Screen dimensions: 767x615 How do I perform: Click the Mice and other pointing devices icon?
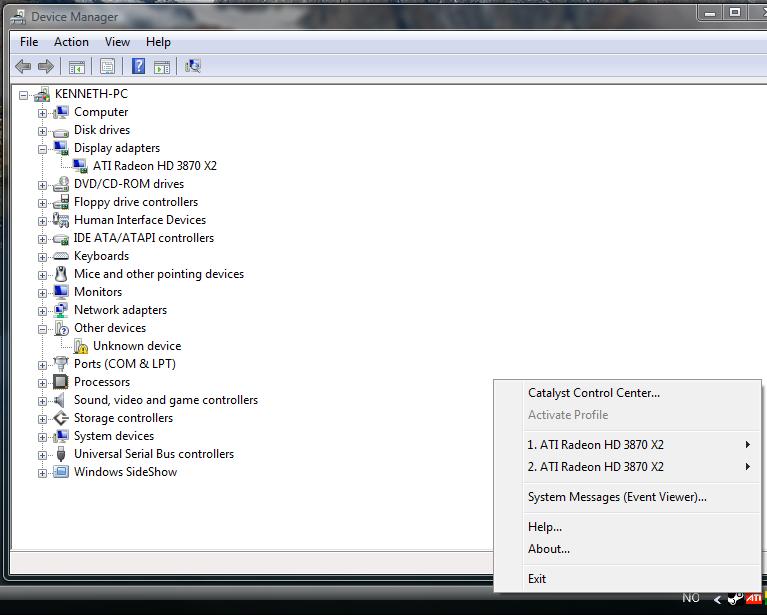[x=61, y=274]
